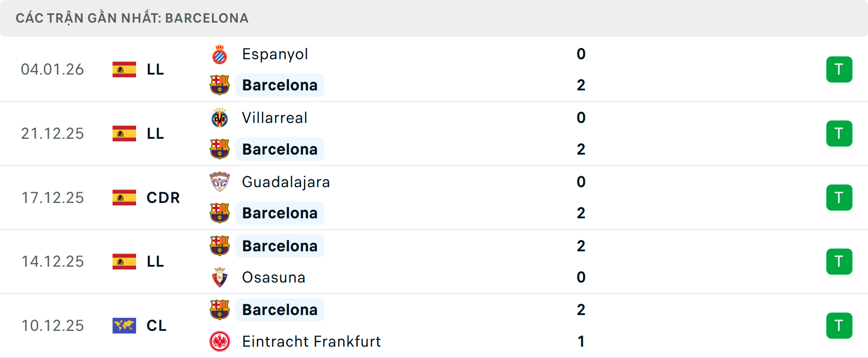The width and height of the screenshot is (868, 358).
Task: Click the Espanyol club crest
Action: [220, 54]
